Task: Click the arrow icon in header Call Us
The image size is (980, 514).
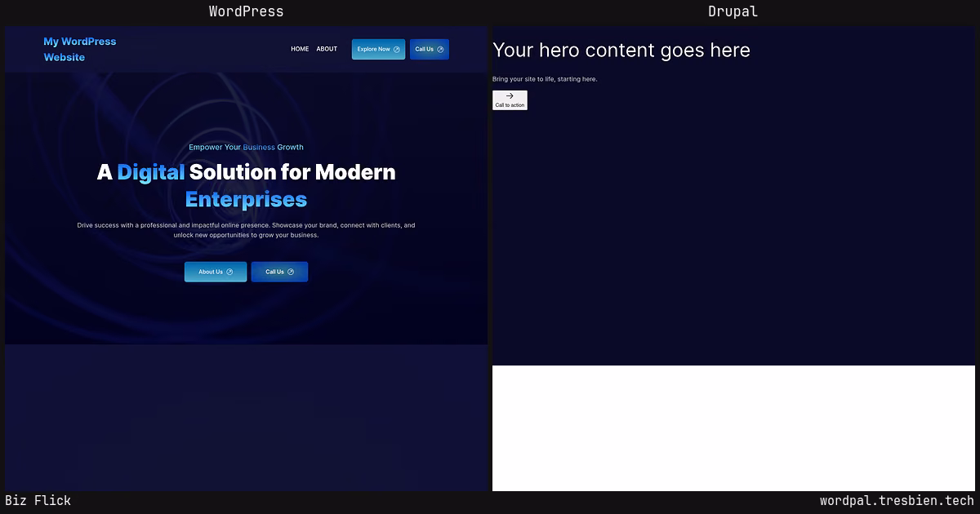Action: coord(441,49)
